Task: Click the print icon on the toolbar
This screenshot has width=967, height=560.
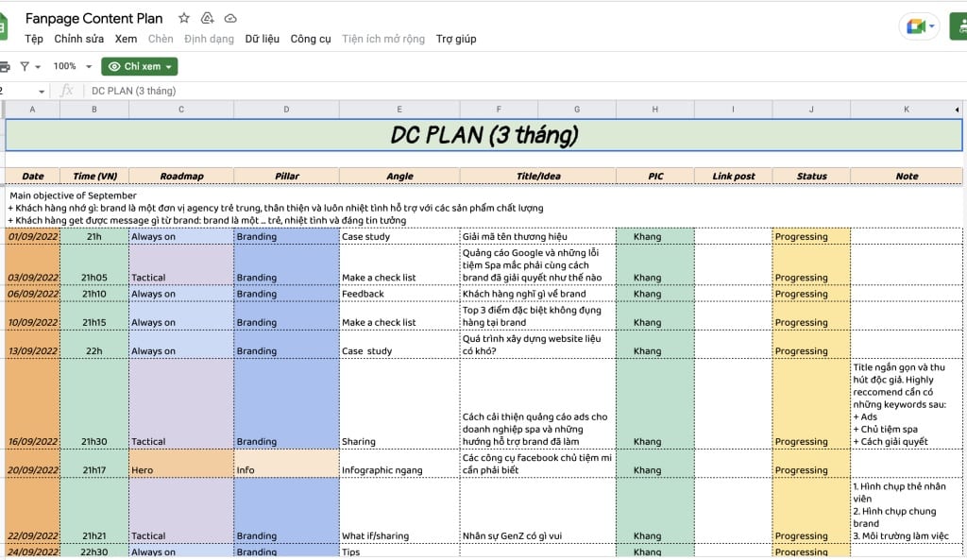Action: tap(6, 67)
